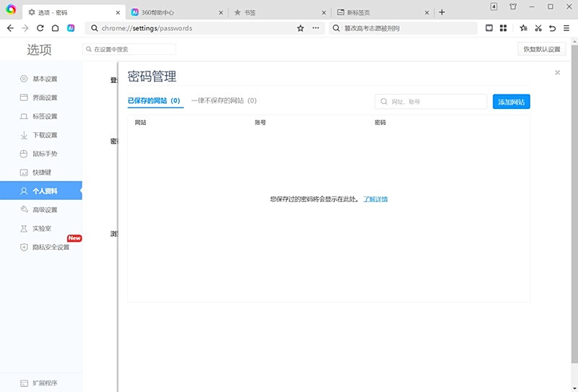This screenshot has width=578, height=392.
Task: Close the 密码管理 dialog
Action: pyautogui.click(x=558, y=73)
